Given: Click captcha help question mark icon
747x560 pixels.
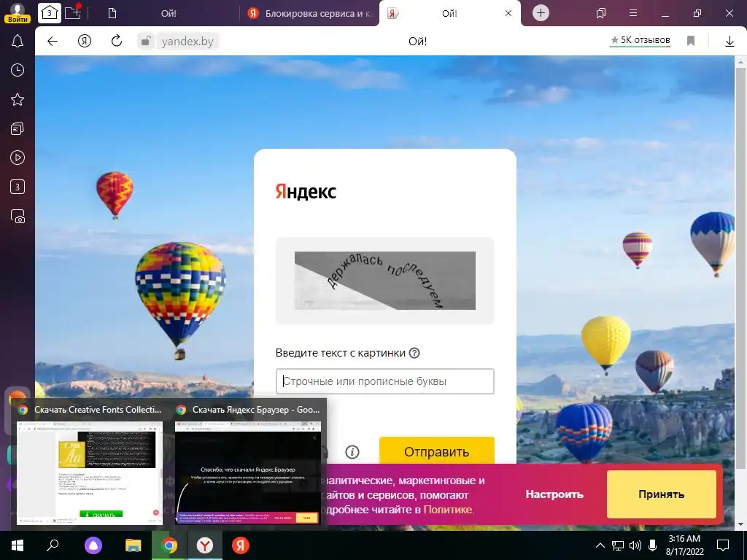Looking at the screenshot, I should [x=414, y=353].
